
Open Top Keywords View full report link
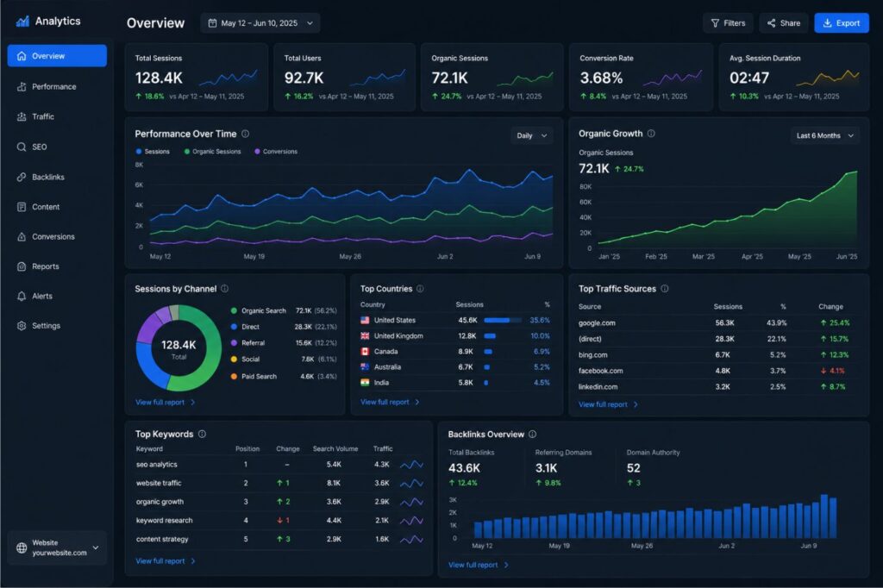tap(165, 561)
